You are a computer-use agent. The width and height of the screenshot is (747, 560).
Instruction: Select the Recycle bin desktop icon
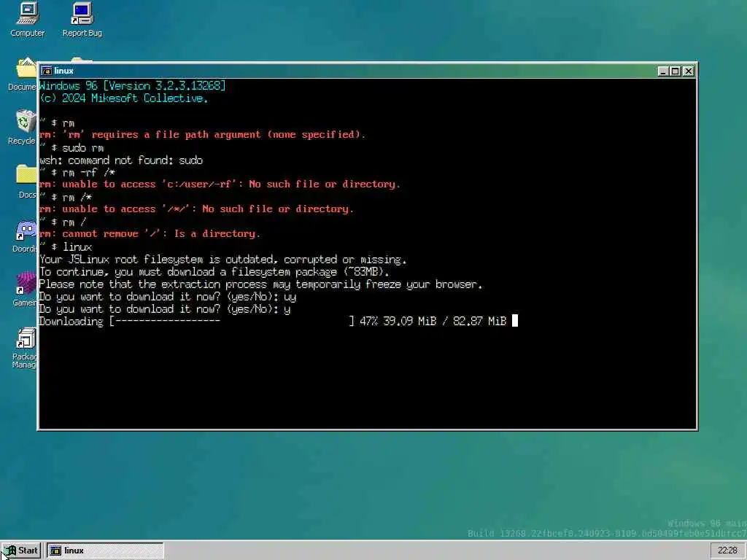click(x=24, y=127)
